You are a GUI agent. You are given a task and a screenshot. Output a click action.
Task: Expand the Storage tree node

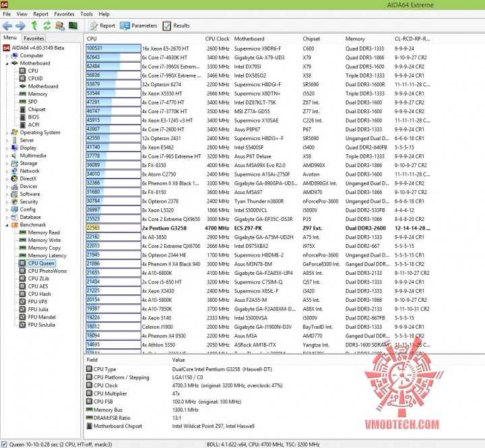pos(7,164)
